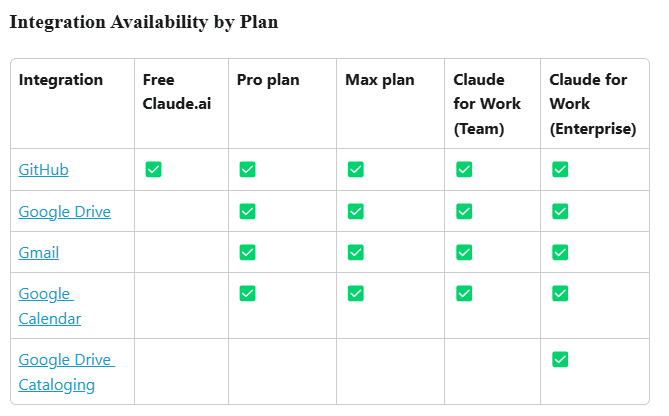Click Google Calendar checkmark under Pro plan
The image size is (669, 416).
pos(247,293)
